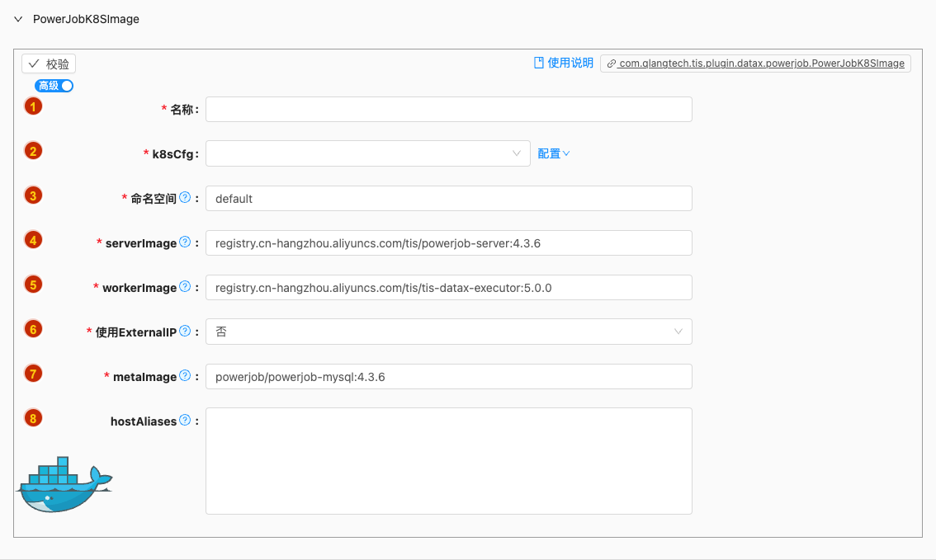Click the red step 1 badge
The image size is (936, 560).
coord(33,106)
